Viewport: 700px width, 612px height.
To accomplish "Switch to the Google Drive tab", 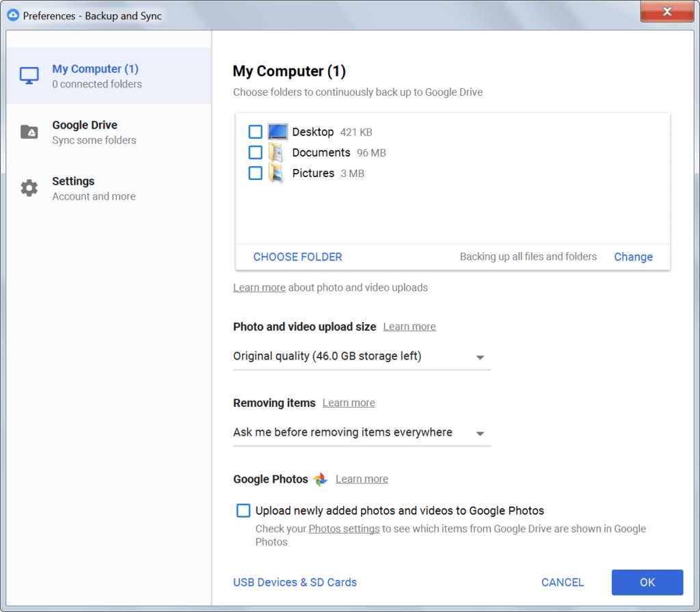I will [x=109, y=132].
